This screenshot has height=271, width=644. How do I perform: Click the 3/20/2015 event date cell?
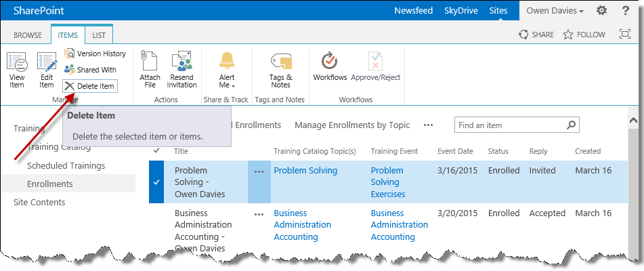[x=458, y=213]
